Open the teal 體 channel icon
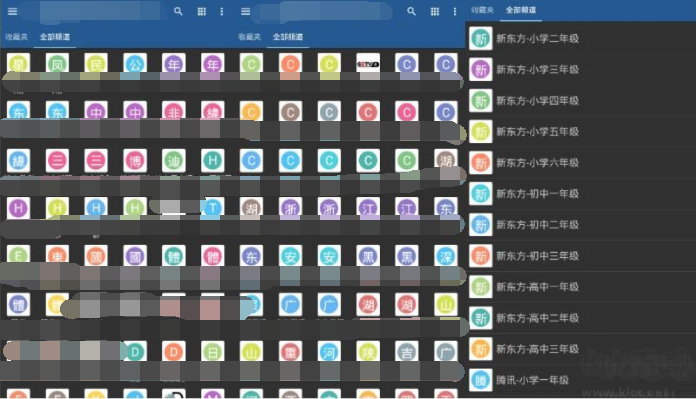 174,256
